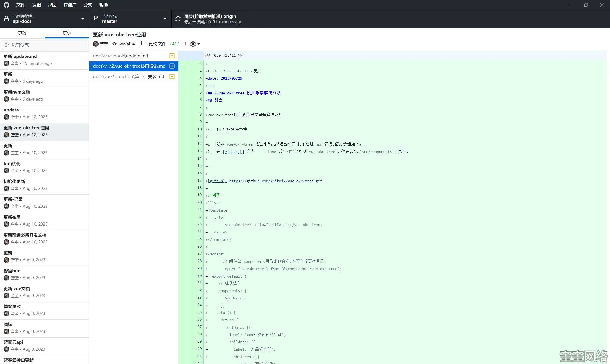Click the branch icon beside 当前分支
The width and height of the screenshot is (610, 364).
point(96,19)
